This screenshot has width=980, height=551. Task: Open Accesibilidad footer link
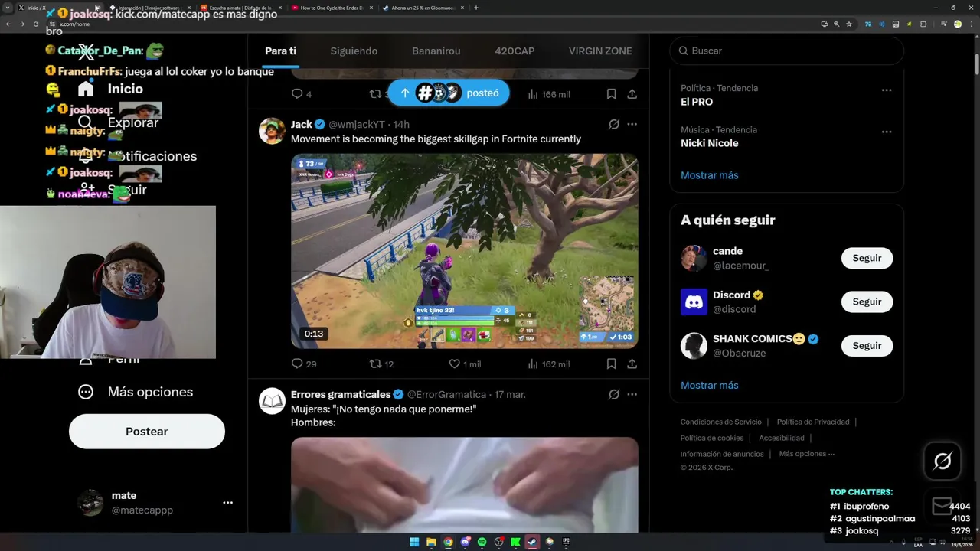tap(782, 438)
